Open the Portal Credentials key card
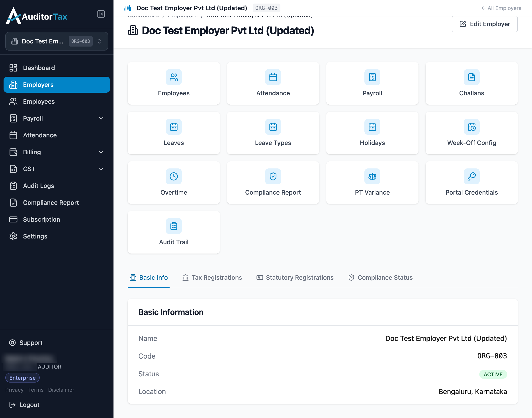This screenshot has width=532, height=418. pos(471,183)
